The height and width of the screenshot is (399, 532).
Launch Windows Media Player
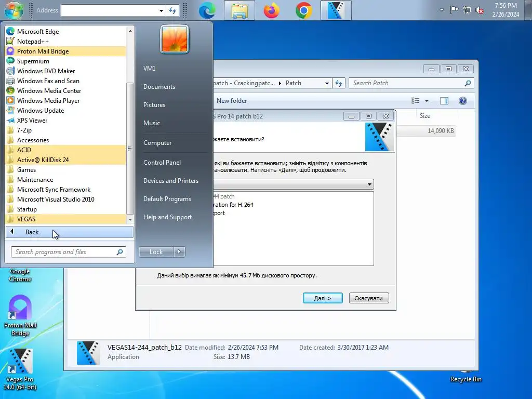pyautogui.click(x=65, y=100)
